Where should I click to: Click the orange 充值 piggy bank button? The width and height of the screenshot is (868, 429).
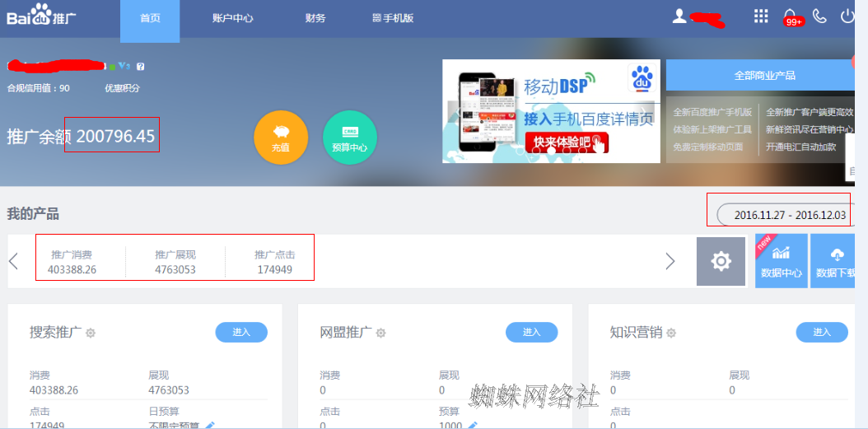pyautogui.click(x=281, y=138)
